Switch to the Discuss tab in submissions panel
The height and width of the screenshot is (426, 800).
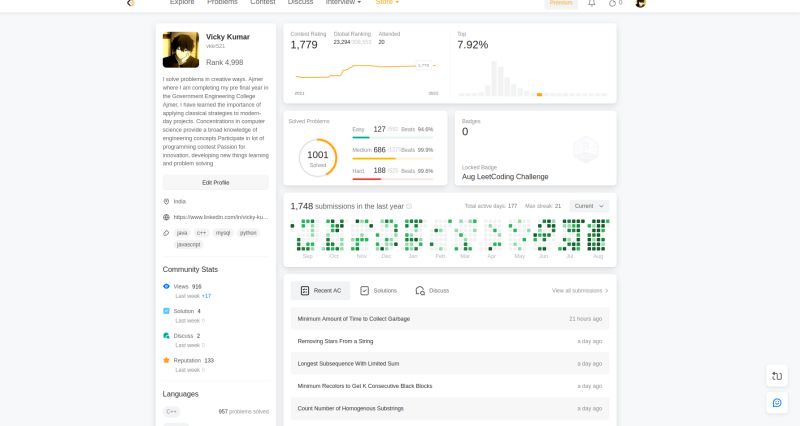(432, 290)
